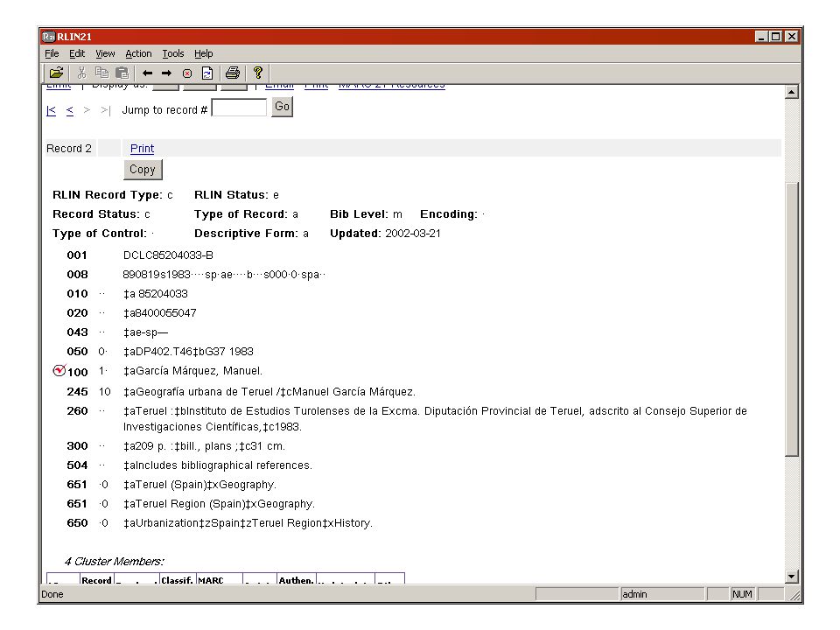Screen dimensions: 840x630
Task: Click the Paste clipboard toolbar icon
Action: click(122, 73)
